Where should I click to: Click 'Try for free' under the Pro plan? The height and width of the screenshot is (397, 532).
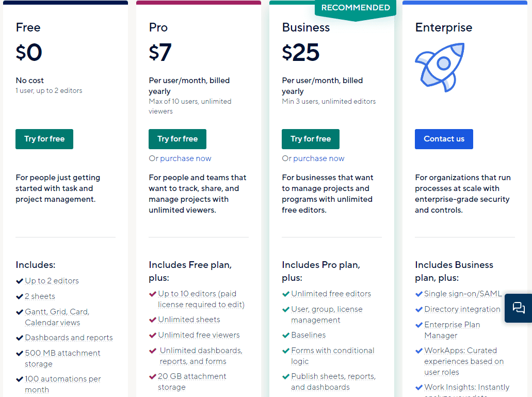(177, 139)
